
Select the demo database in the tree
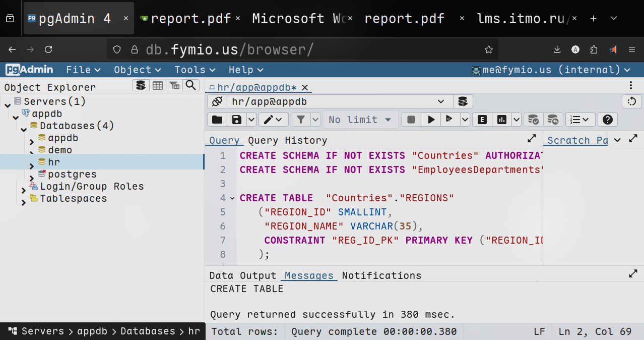[60, 150]
